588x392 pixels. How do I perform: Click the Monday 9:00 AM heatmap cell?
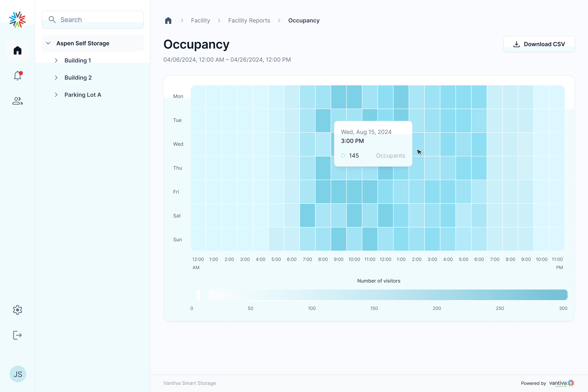tap(339, 97)
